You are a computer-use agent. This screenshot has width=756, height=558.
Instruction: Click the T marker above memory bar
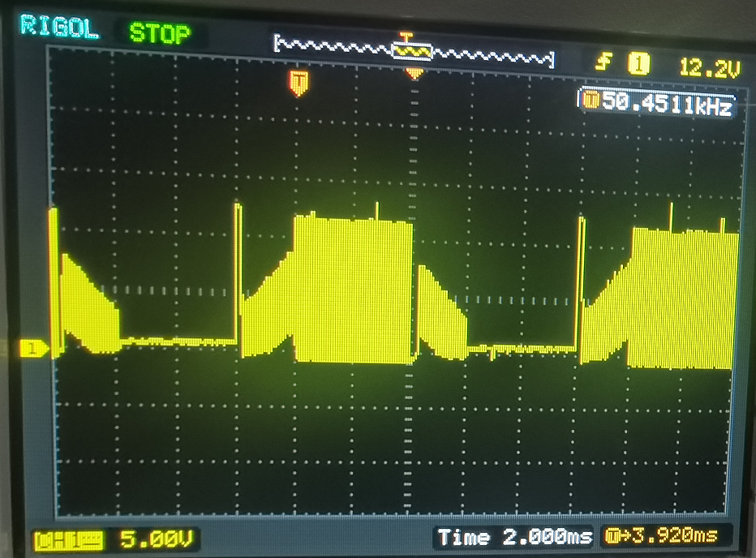[406, 36]
